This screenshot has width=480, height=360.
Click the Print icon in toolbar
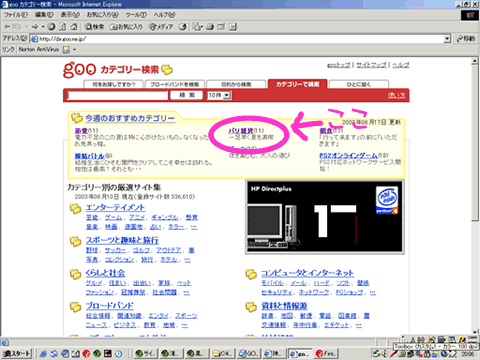click(x=210, y=27)
